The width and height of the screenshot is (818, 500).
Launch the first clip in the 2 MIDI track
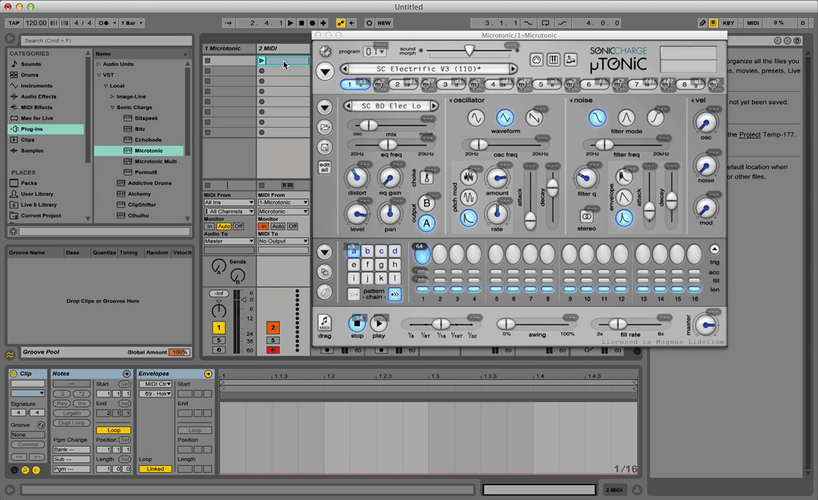pos(261,61)
